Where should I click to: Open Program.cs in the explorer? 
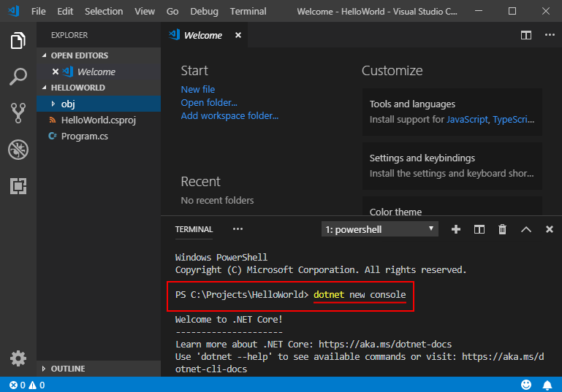tap(84, 136)
